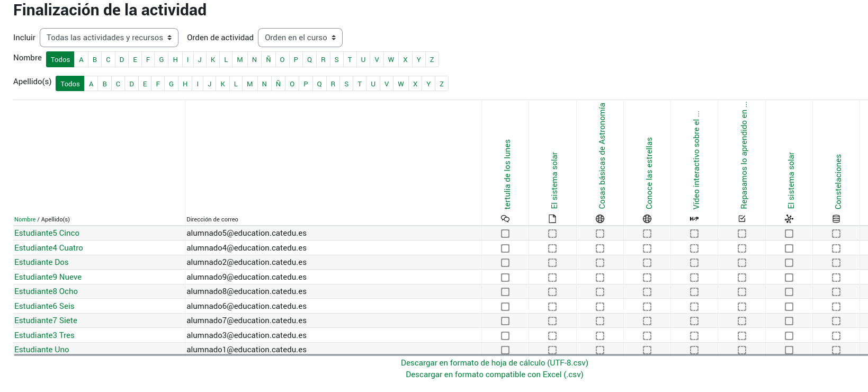Open the Orden de actividad dropdown
The height and width of the screenshot is (392, 868).
click(300, 38)
